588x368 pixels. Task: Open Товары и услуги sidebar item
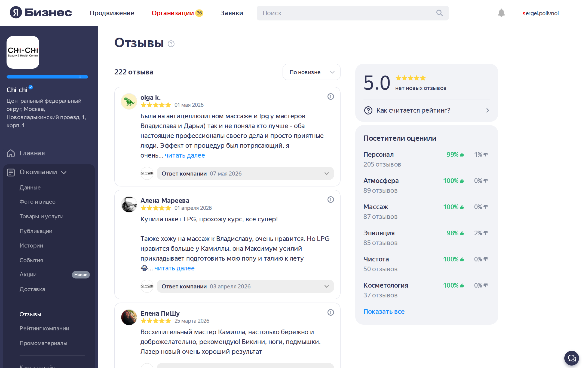coord(41,216)
